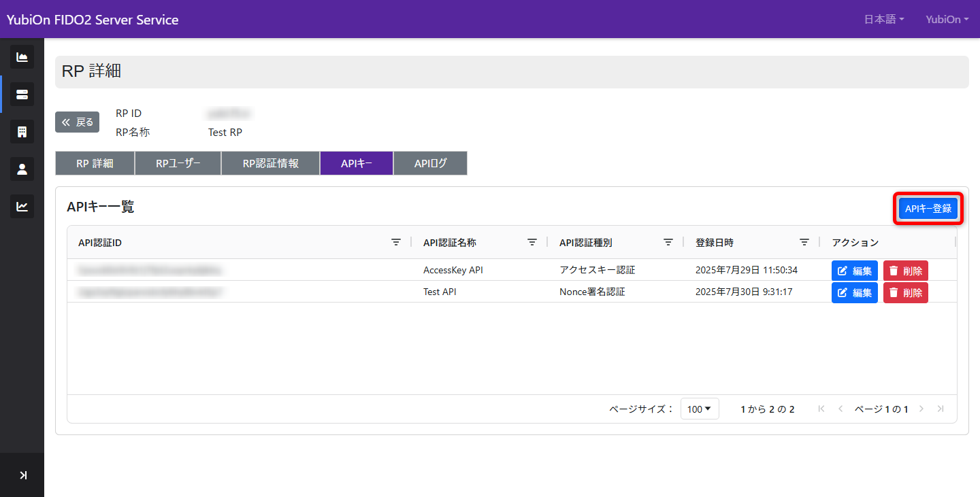Select the server (RP) sidebar icon
The image size is (980, 497).
click(x=22, y=94)
